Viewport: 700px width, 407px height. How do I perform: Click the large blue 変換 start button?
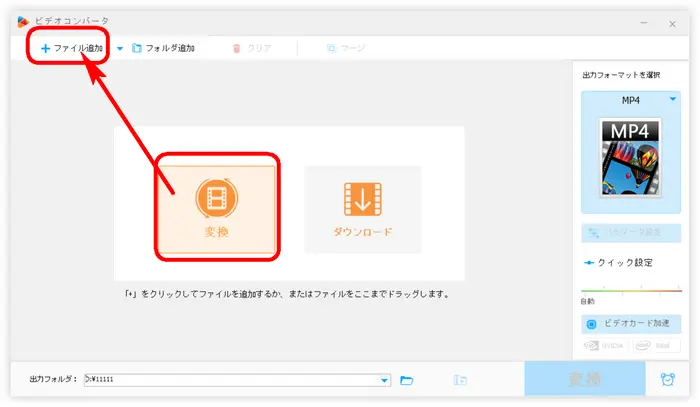[x=585, y=380]
